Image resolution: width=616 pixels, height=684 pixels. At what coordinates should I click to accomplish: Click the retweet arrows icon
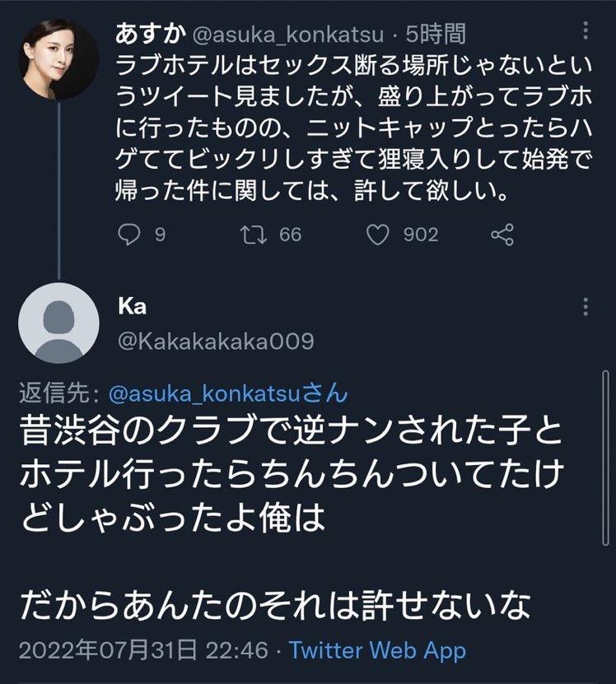pos(251,235)
